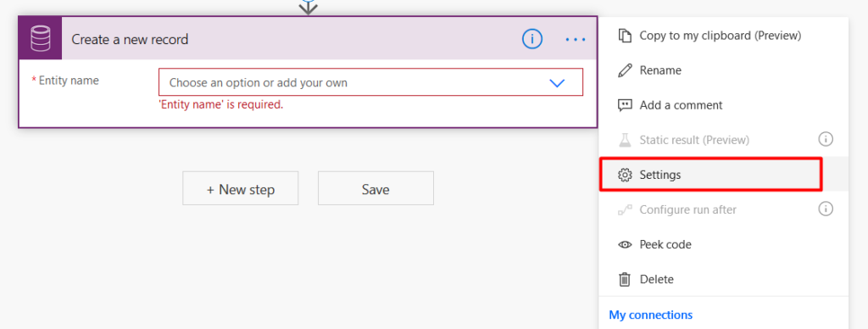Click info icon next to Static result
Viewport: 868px width, 329px height.
(826, 139)
